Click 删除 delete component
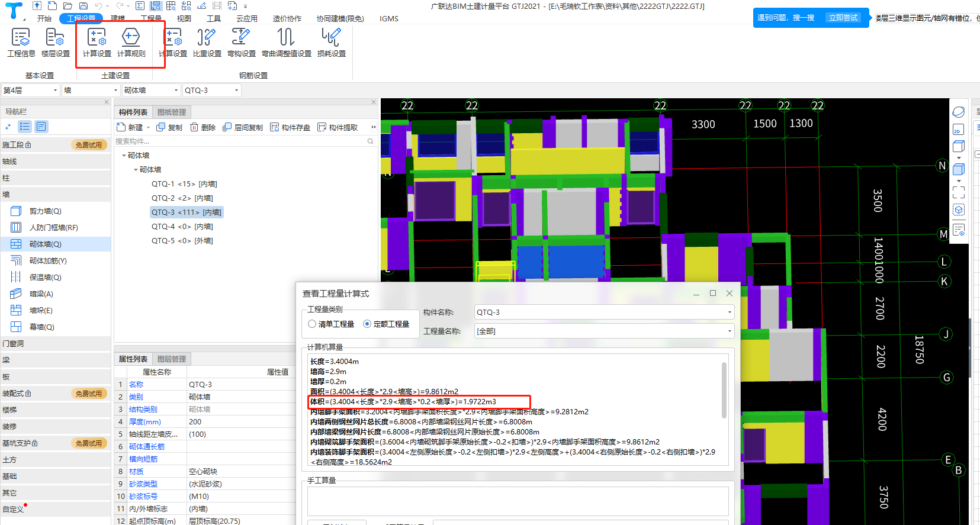Image resolution: width=980 pixels, height=525 pixels. pyautogui.click(x=203, y=127)
